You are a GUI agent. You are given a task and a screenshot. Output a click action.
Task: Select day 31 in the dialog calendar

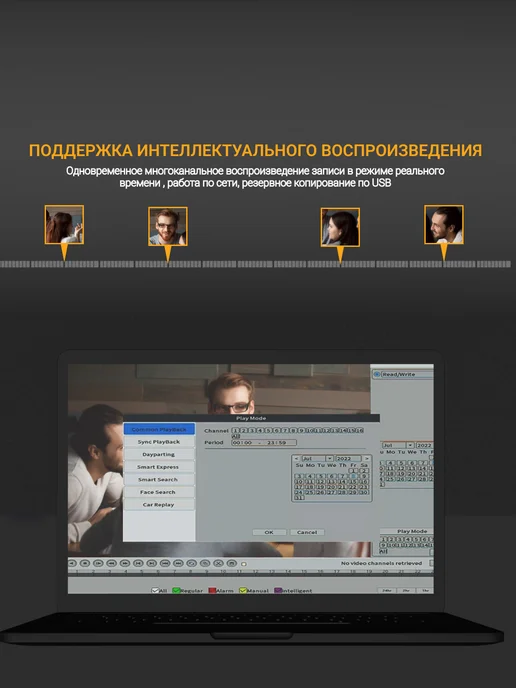299,498
